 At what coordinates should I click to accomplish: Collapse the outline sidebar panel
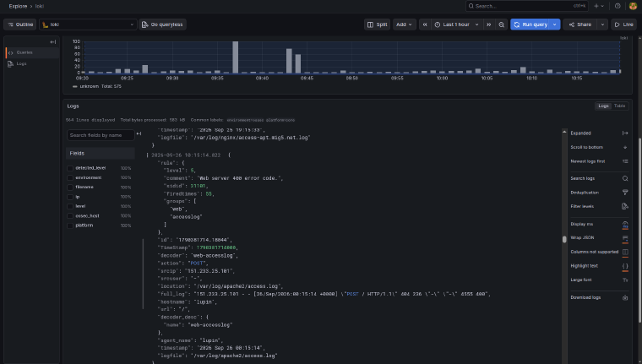tap(53, 41)
